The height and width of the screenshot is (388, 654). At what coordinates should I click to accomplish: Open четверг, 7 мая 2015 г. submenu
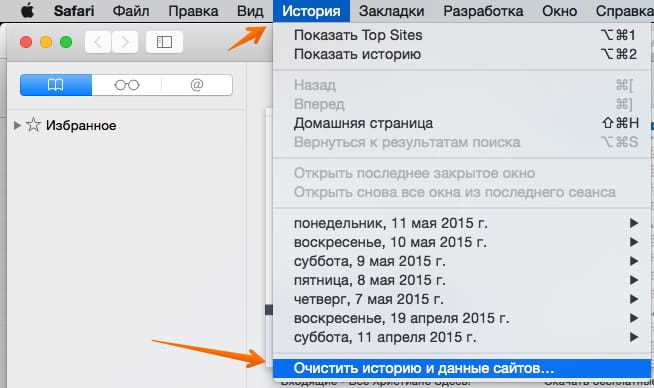point(462,299)
